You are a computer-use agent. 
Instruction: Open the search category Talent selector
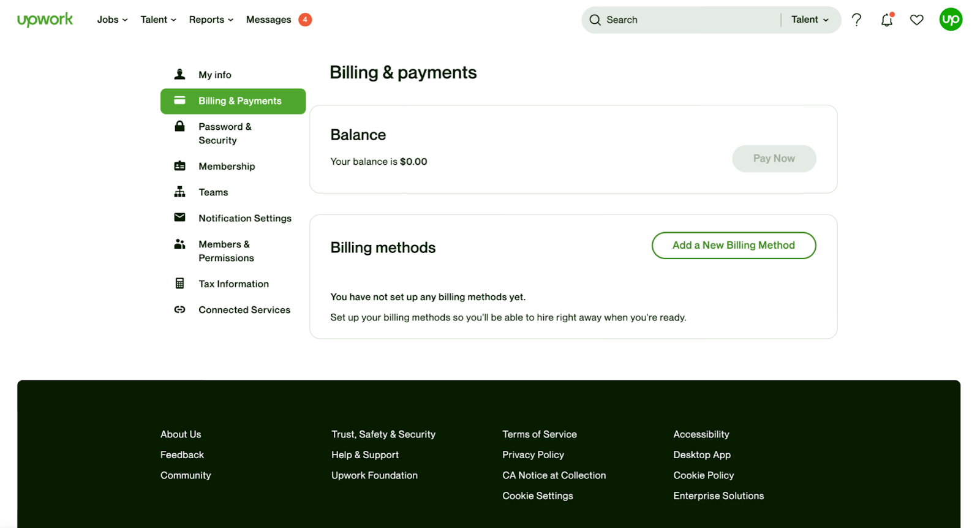pos(809,20)
